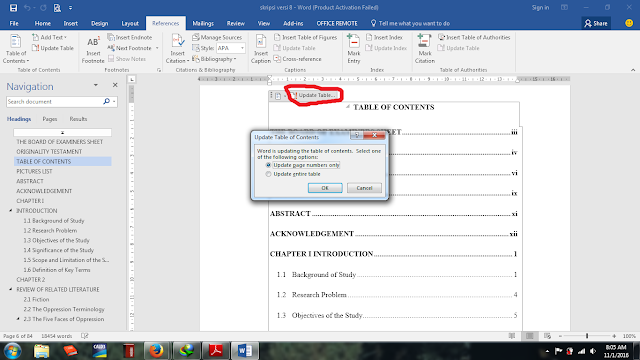
Task: Open the Add Text dropdown
Action: click(x=49, y=37)
